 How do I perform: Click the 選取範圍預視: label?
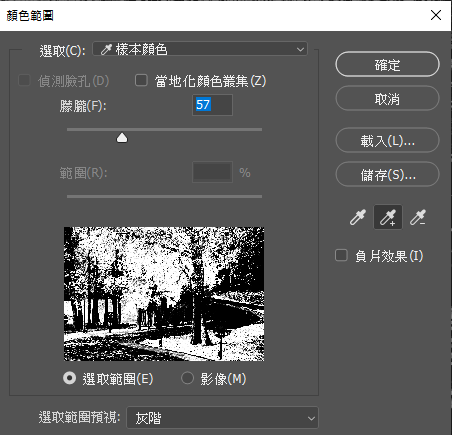tap(79, 417)
